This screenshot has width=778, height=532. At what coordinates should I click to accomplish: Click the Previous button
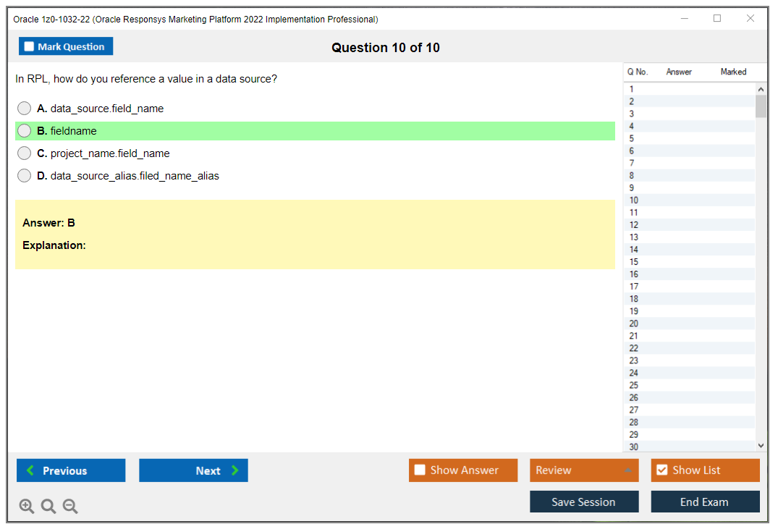(70, 470)
